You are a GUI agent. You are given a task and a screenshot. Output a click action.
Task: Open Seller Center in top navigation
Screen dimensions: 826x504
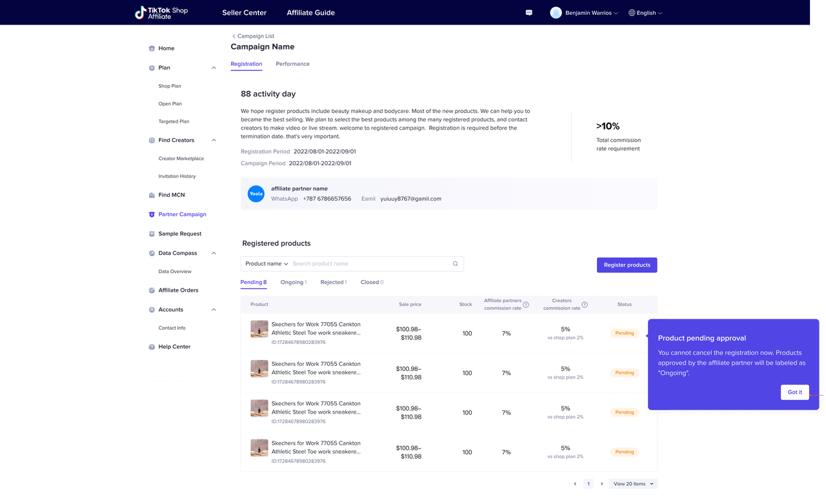coord(245,13)
